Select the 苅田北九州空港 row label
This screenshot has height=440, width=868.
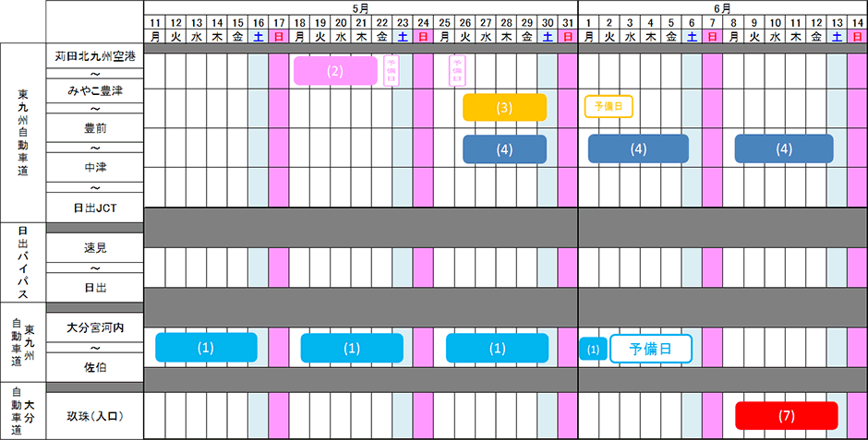point(95,56)
